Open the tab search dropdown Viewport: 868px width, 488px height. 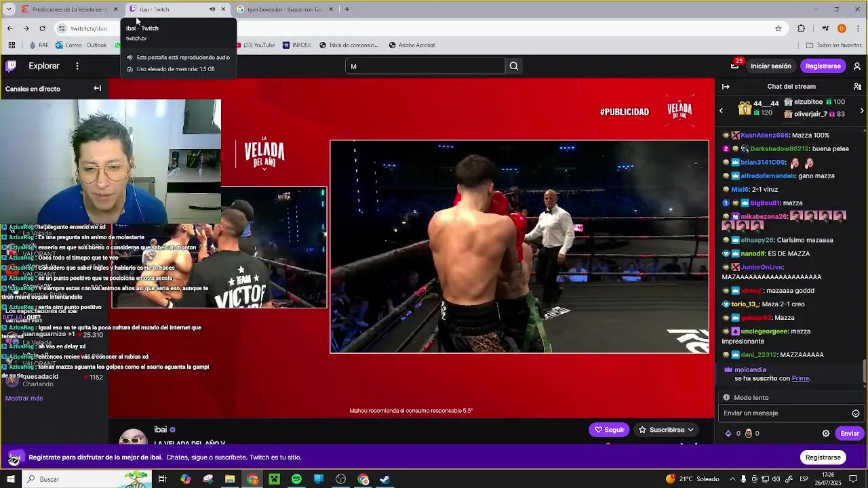coord(9,9)
